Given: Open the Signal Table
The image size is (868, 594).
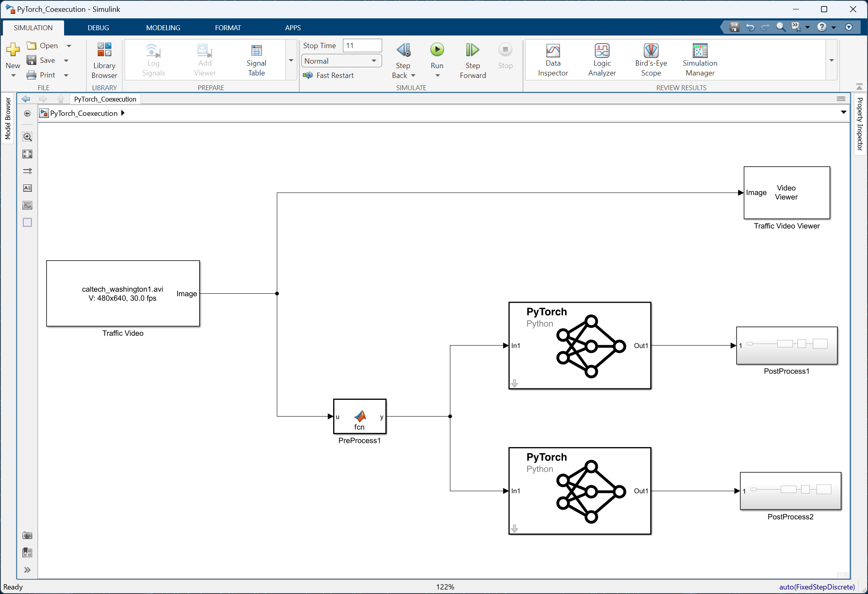Looking at the screenshot, I should (x=256, y=60).
